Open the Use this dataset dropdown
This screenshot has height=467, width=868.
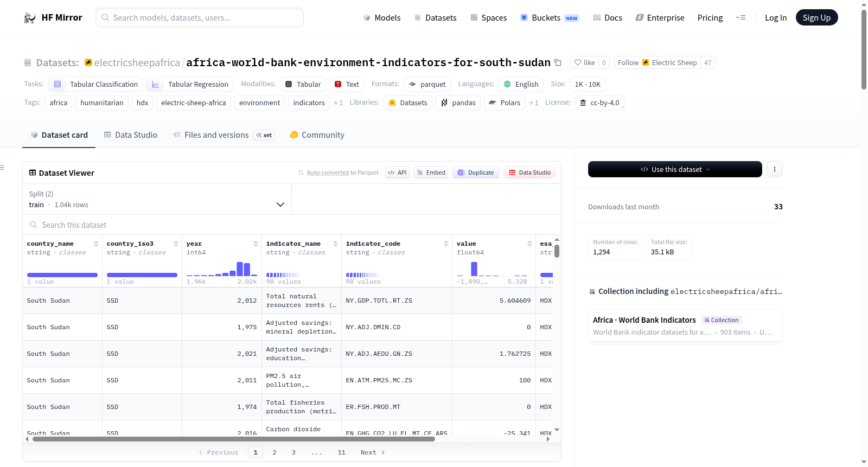[675, 169]
